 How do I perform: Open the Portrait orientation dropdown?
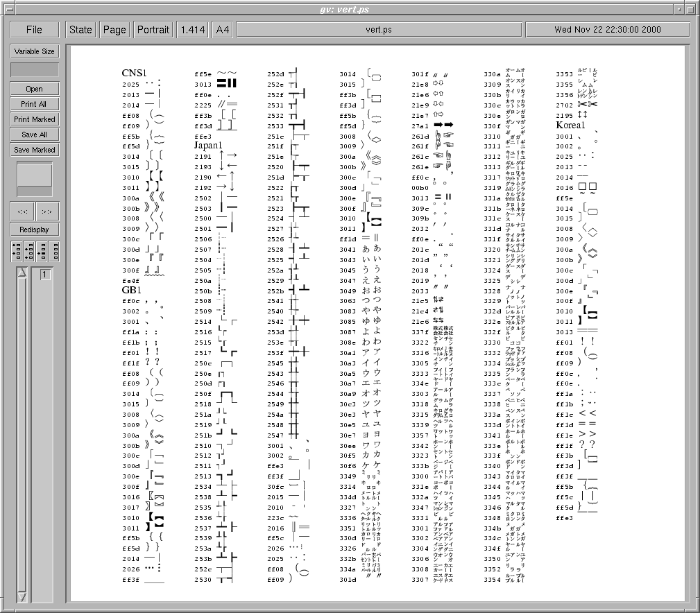pyautogui.click(x=153, y=30)
